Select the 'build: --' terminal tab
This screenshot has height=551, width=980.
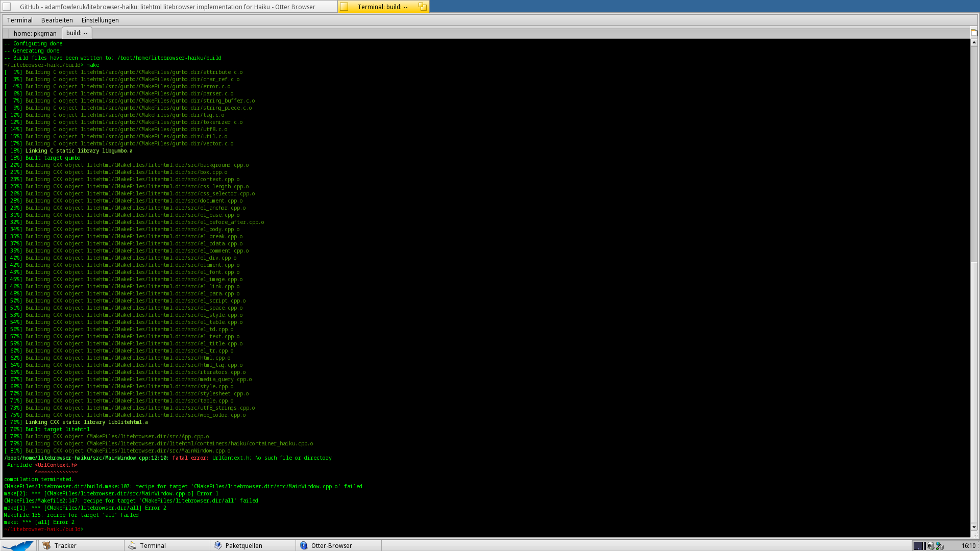[x=77, y=33]
